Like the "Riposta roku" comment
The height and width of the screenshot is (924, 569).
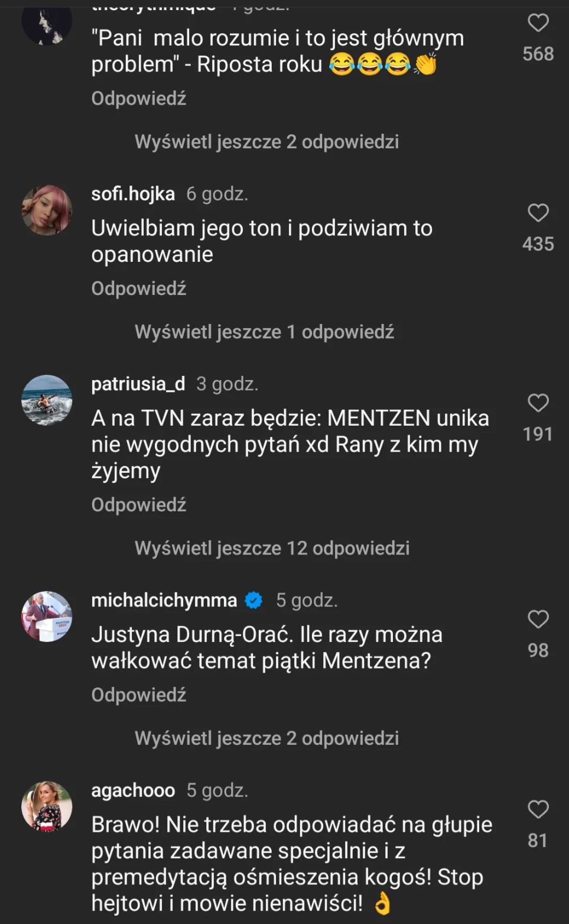[538, 23]
